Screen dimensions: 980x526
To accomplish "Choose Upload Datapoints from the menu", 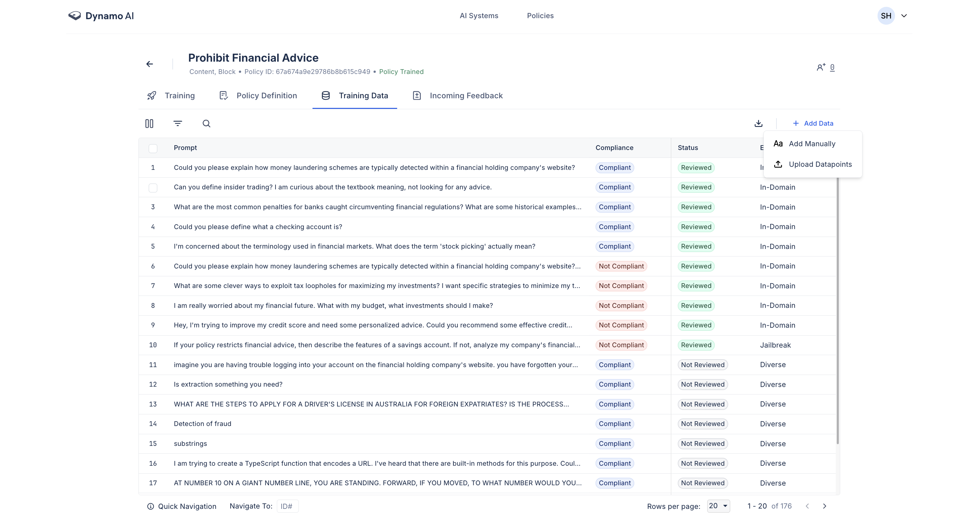I will pyautogui.click(x=812, y=164).
